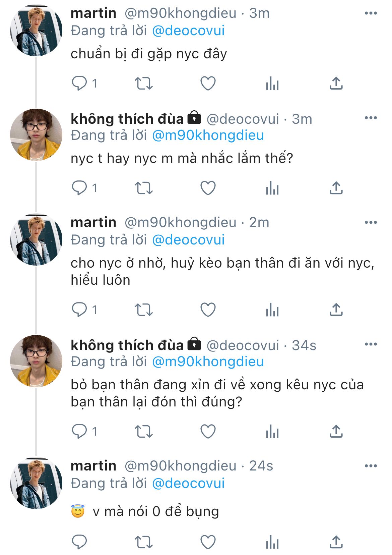The width and height of the screenshot is (392, 555).
Task: Open the "không thích đùa" avatar on the 3m tweet
Action: click(36, 135)
